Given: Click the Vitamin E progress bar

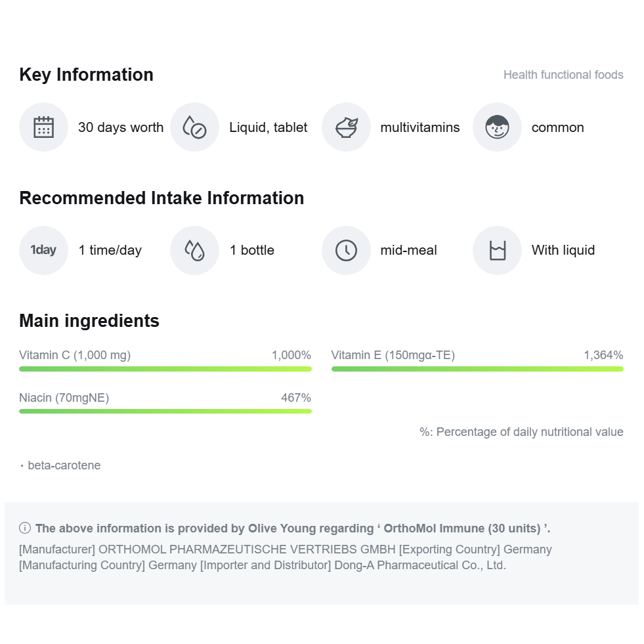Looking at the screenshot, I should pyautogui.click(x=477, y=369).
